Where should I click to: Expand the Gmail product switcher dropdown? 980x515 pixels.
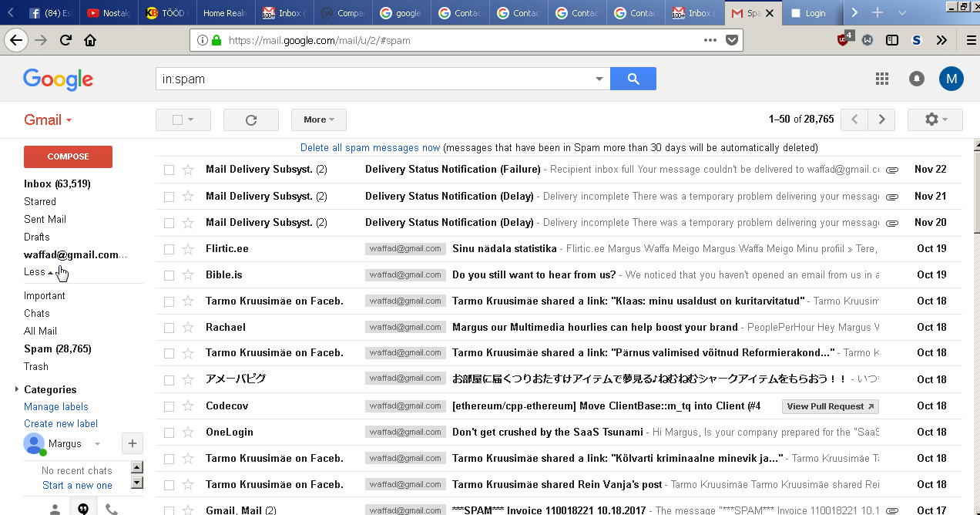pos(48,120)
